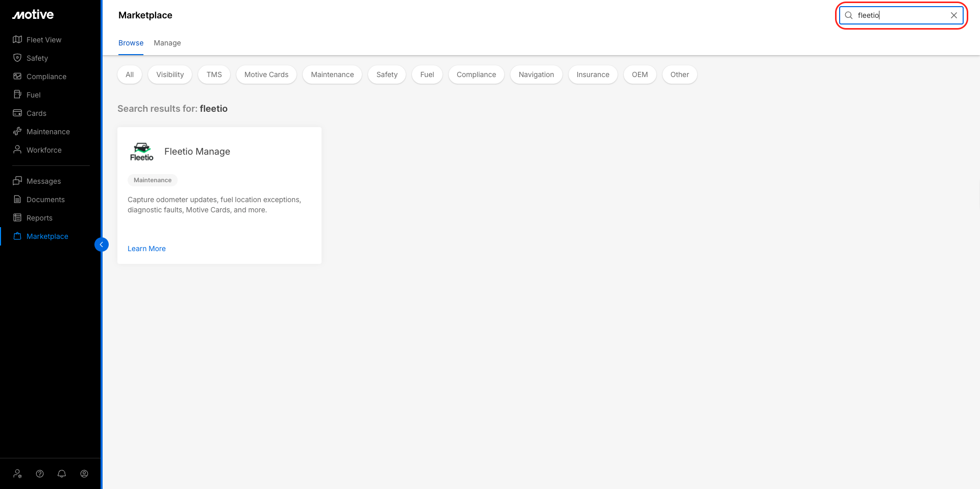980x489 pixels.
Task: View notifications bell icon
Action: coord(62,474)
